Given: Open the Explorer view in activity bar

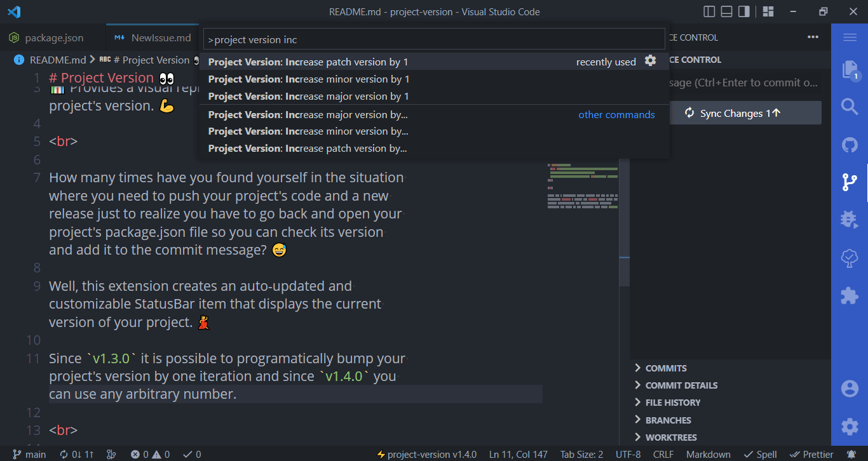Looking at the screenshot, I should [x=850, y=69].
